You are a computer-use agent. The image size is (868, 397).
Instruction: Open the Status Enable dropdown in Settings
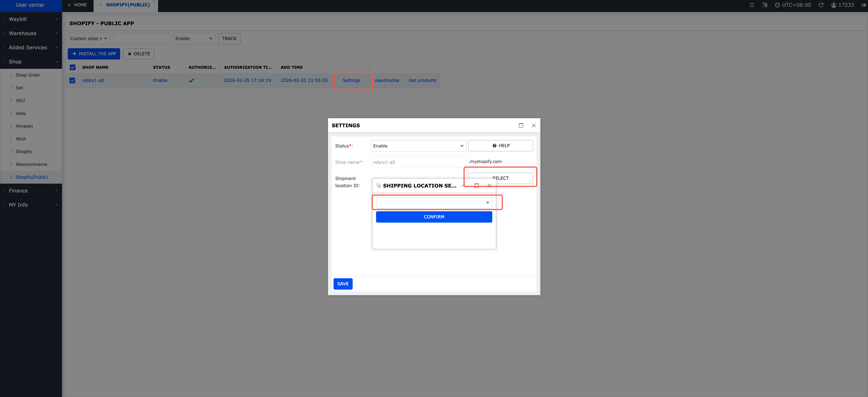(x=418, y=146)
